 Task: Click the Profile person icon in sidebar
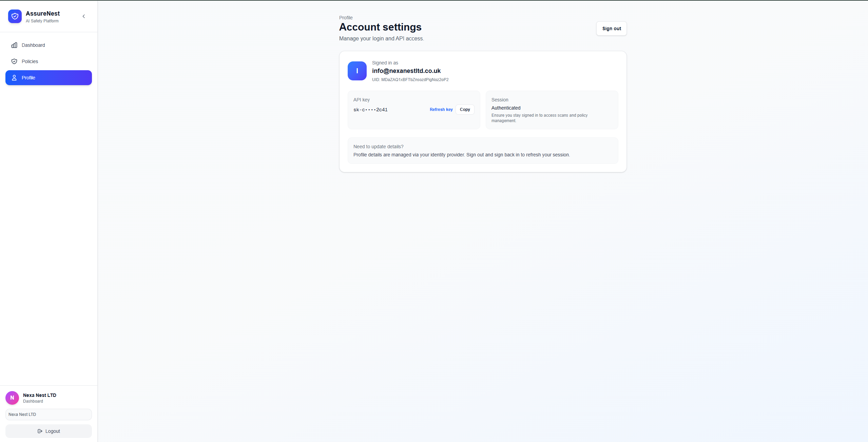14,78
